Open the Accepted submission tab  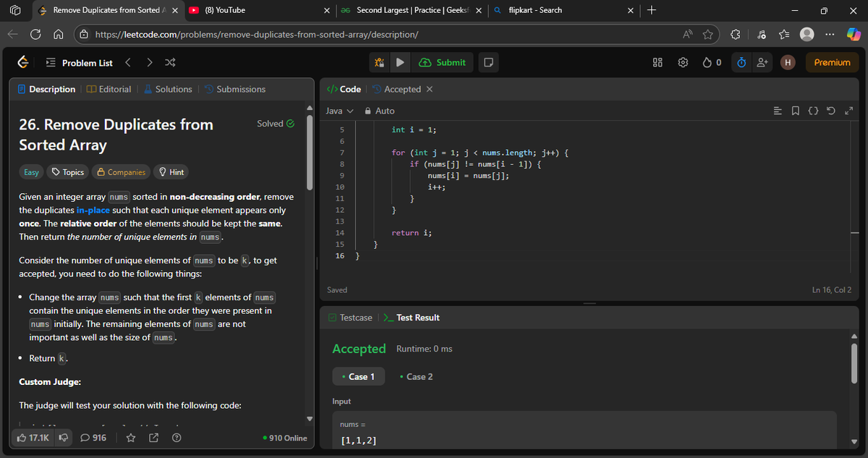(396, 89)
